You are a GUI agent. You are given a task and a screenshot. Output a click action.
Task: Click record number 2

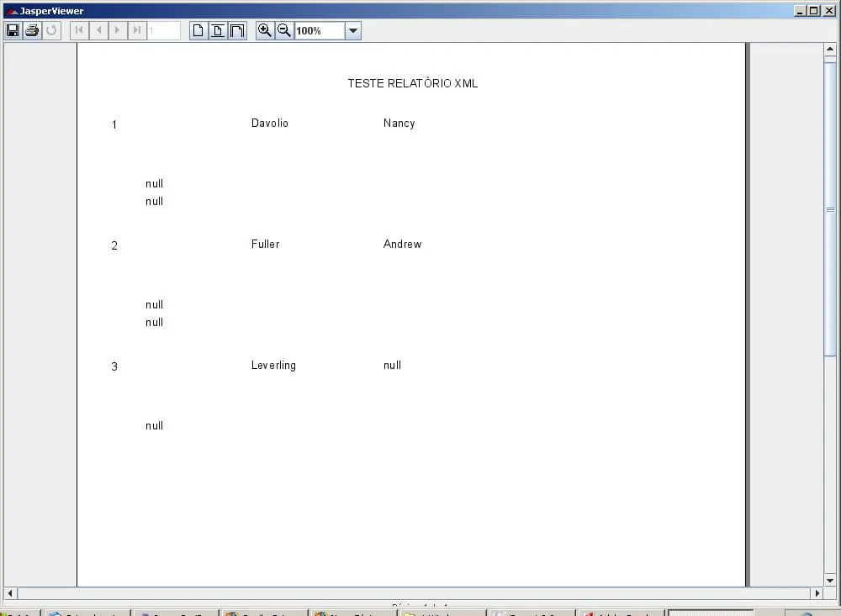114,245
